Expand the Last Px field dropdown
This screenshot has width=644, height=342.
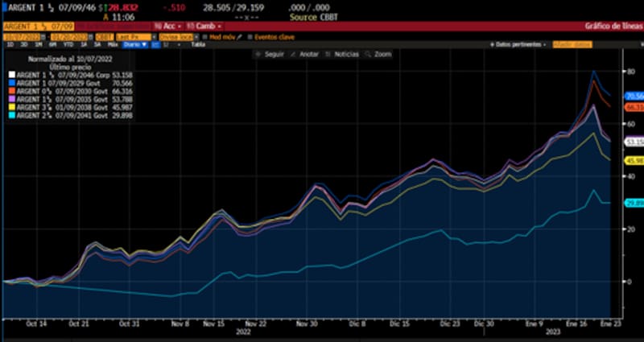click(x=134, y=36)
